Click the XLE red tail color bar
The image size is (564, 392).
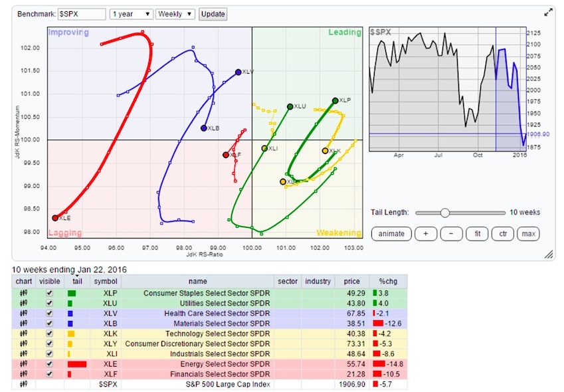coord(77,364)
